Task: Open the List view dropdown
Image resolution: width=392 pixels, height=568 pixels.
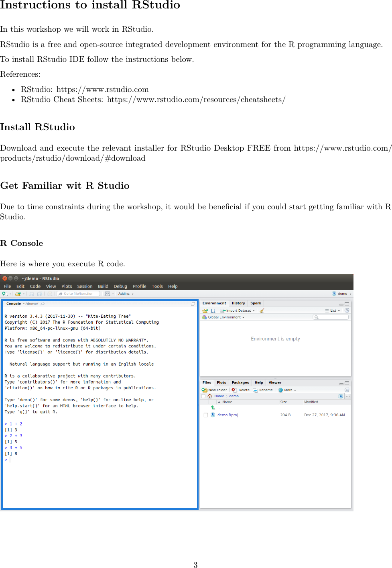Action: (333, 311)
